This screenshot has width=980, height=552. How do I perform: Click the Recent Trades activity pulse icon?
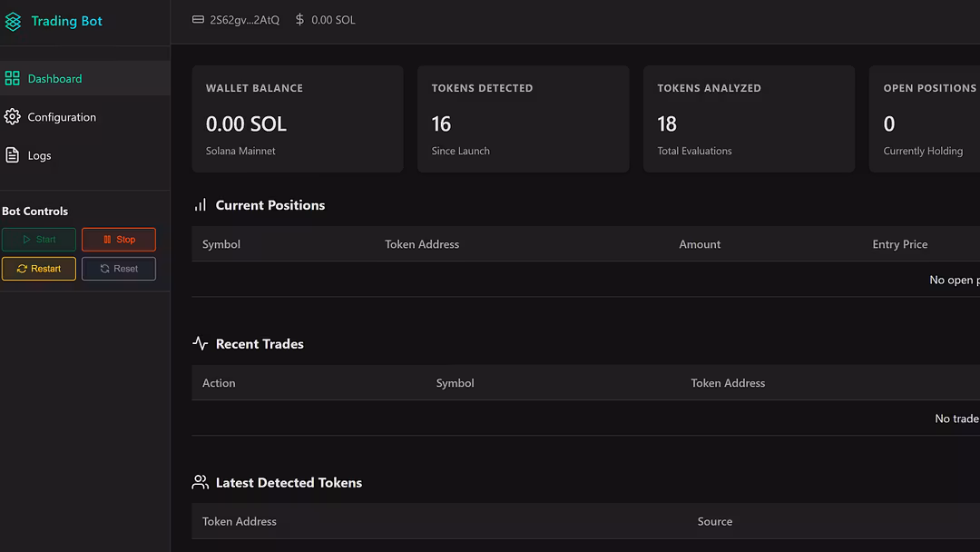click(x=201, y=344)
